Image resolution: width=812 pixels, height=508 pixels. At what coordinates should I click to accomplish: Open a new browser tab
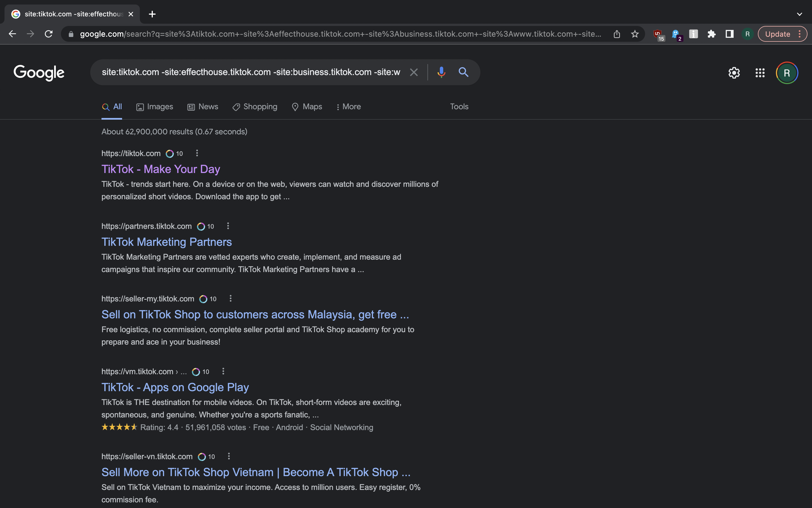click(152, 14)
